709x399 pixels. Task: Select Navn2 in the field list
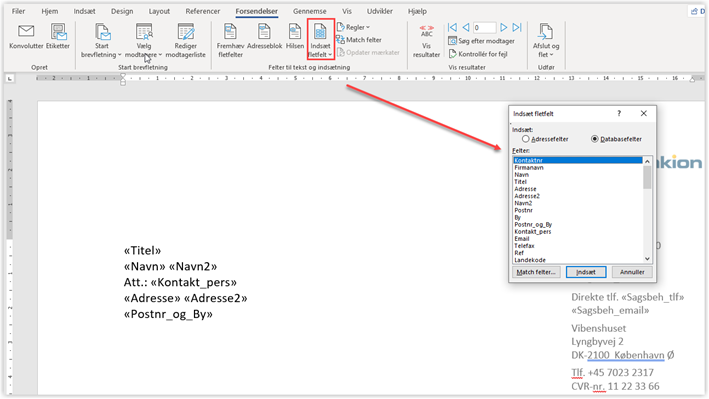[x=577, y=203]
